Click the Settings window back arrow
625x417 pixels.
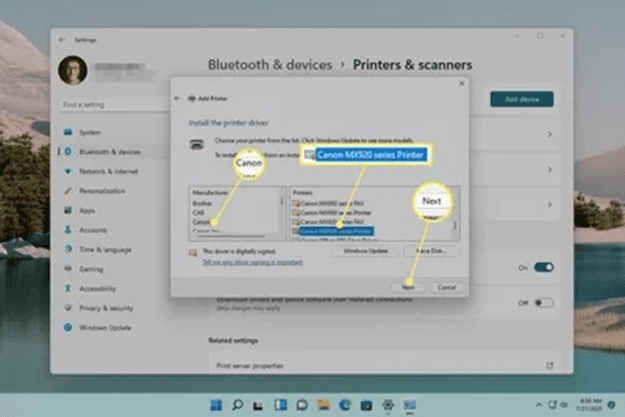coord(62,40)
